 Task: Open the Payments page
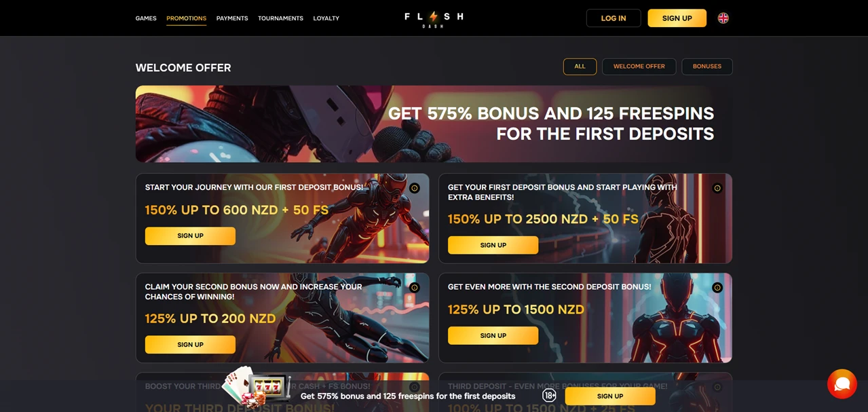232,18
